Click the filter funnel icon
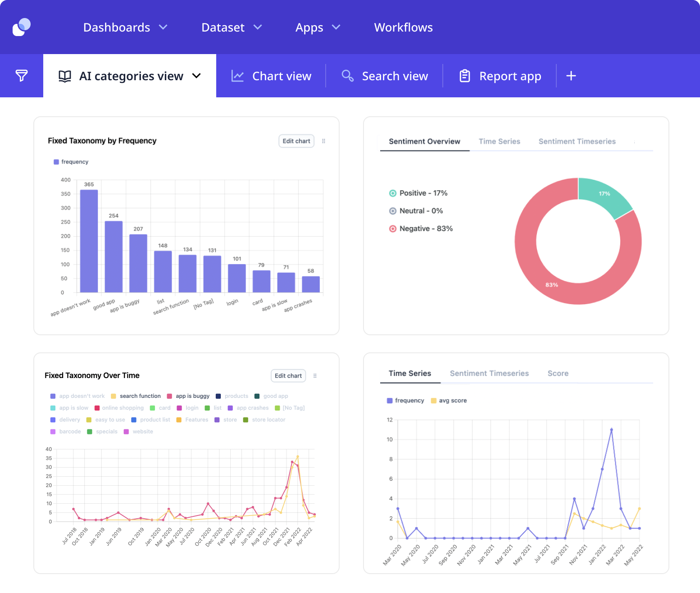Image resolution: width=700 pixels, height=593 pixels. coord(21,76)
